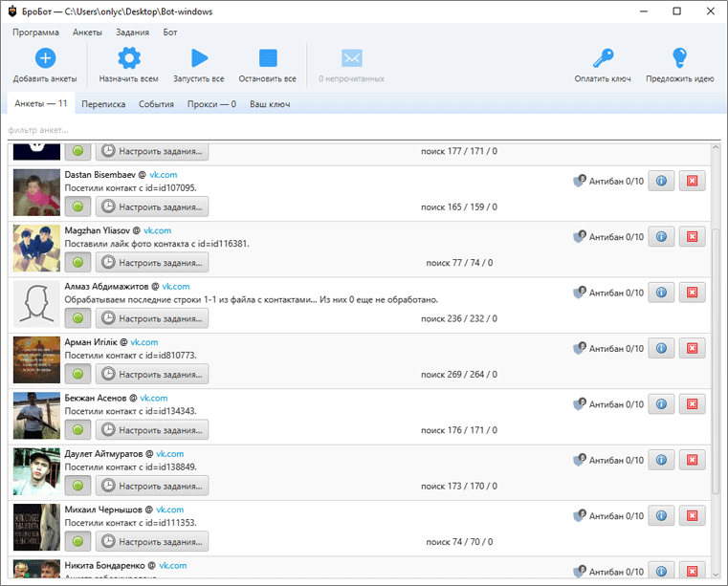The image size is (728, 586).
Task: Click Magzhan Yliasov profile photo
Action: [36, 249]
